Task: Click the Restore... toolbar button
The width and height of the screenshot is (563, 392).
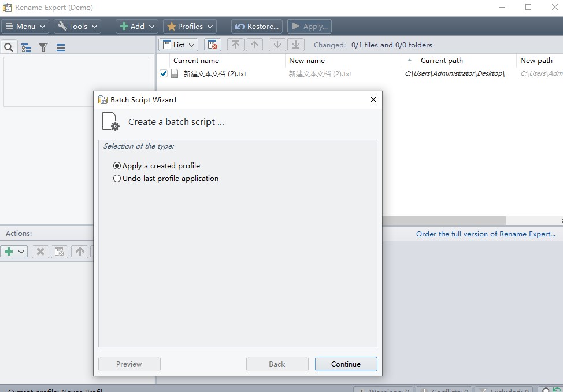Action: pyautogui.click(x=257, y=26)
